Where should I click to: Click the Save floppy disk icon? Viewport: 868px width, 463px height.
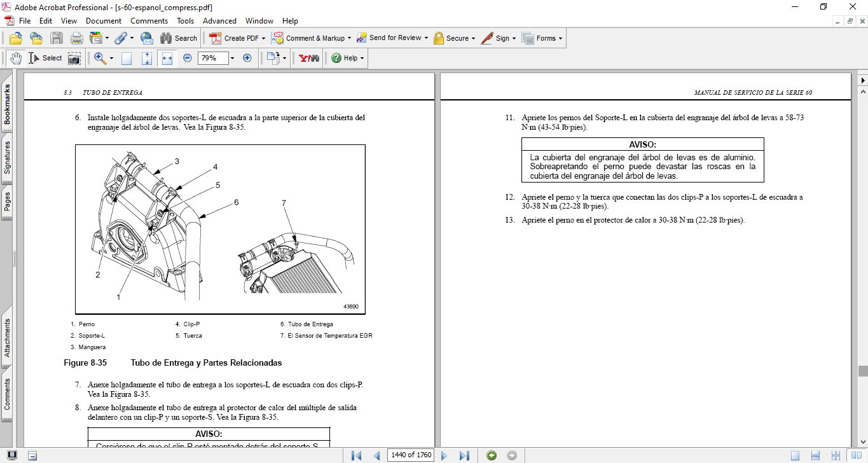point(57,38)
